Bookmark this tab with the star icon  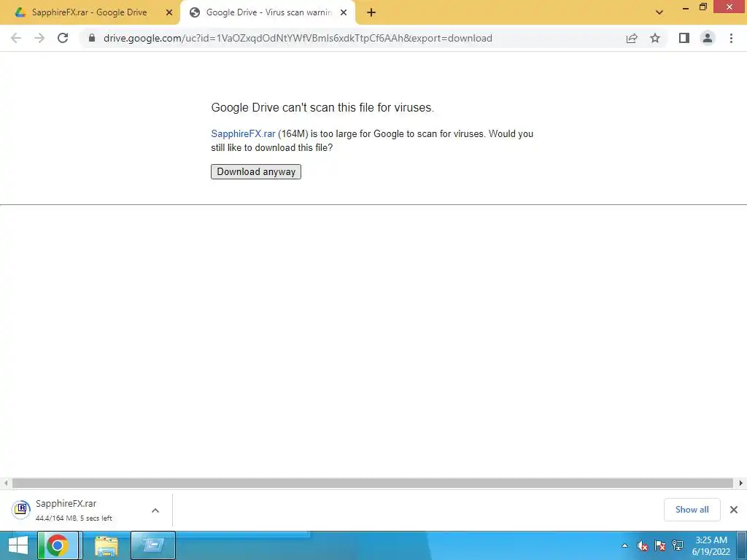pyautogui.click(x=655, y=38)
